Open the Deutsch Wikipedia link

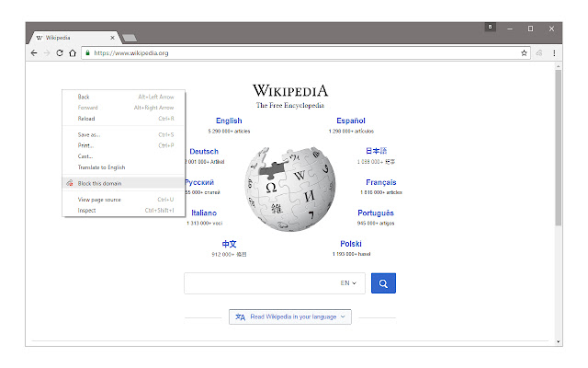point(204,151)
